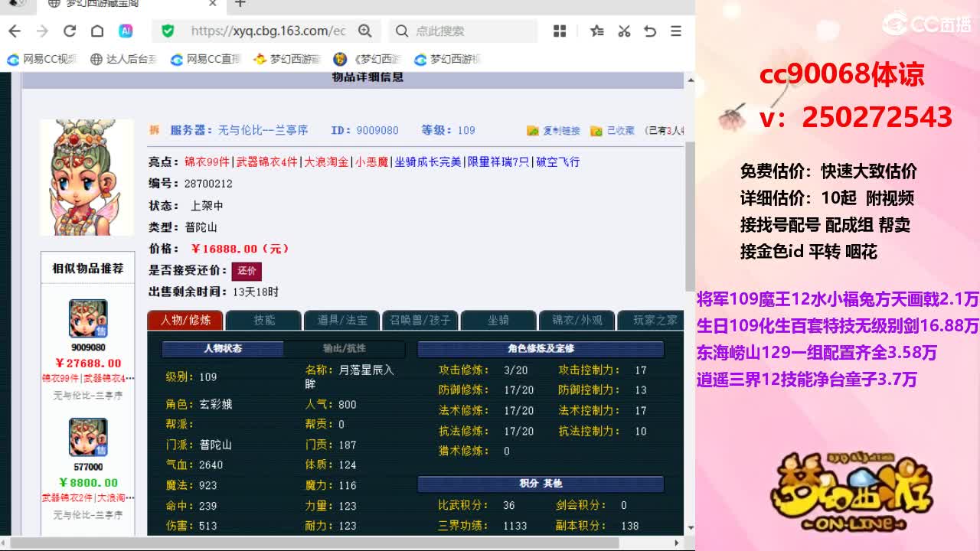This screenshot has height=551, width=980.
Task: Click the ￥8800.00 similar item price
Action: (x=88, y=482)
